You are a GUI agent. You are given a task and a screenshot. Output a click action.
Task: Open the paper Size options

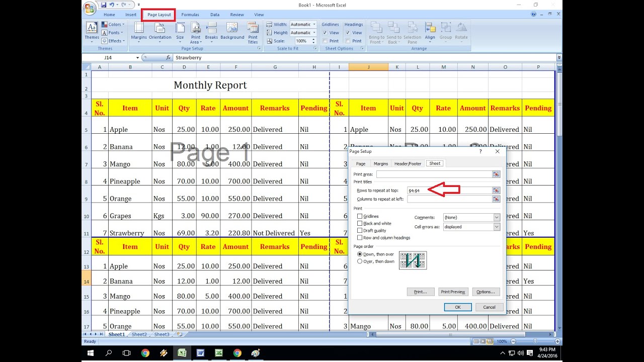[180, 32]
